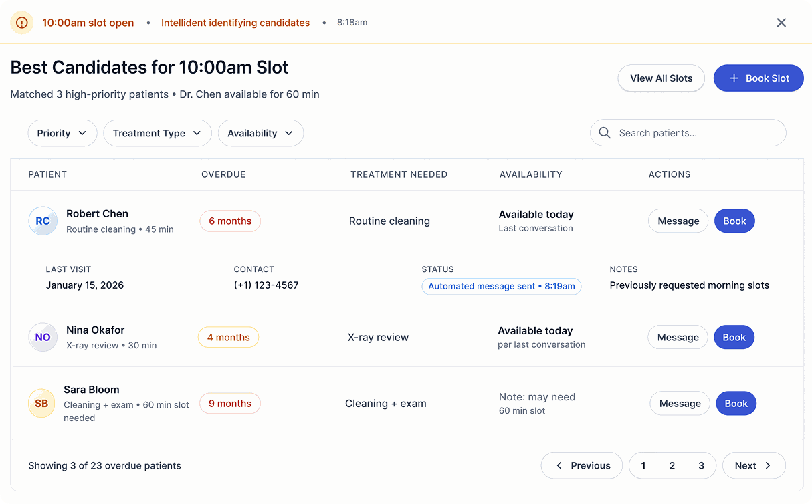
Task: Click the Nina Okafor patient name
Action: (95, 330)
